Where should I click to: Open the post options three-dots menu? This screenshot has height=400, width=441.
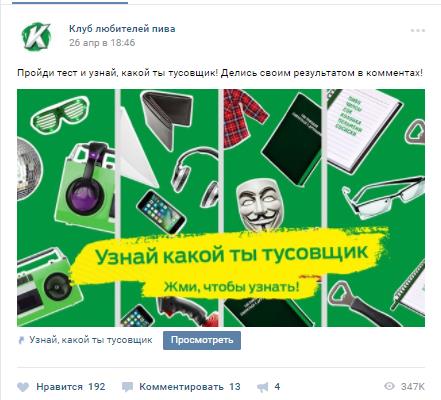(418, 30)
